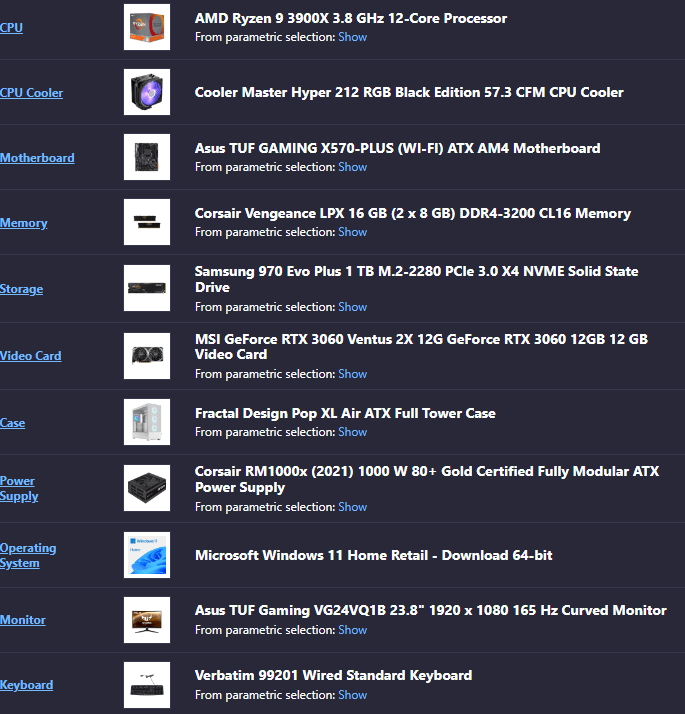Open the Motherboard category link

tap(37, 158)
